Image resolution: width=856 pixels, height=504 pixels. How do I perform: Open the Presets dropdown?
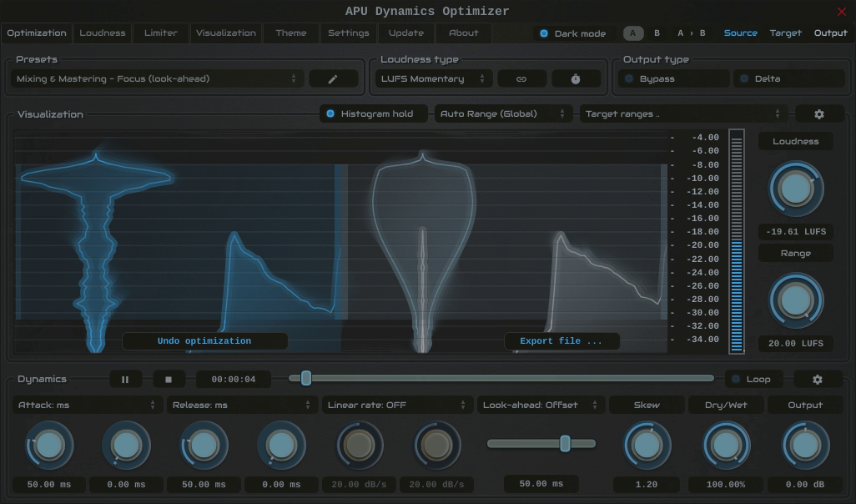[x=157, y=78]
